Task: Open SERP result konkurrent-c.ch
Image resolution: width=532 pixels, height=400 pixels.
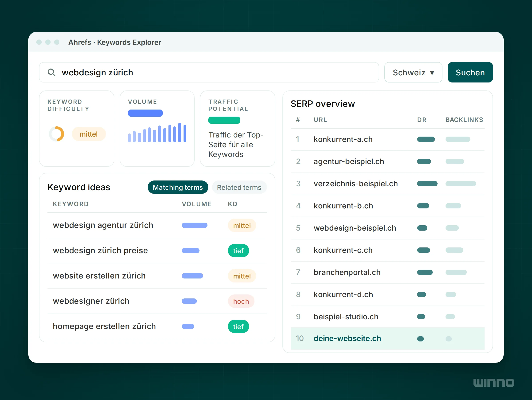Action: [x=343, y=250]
